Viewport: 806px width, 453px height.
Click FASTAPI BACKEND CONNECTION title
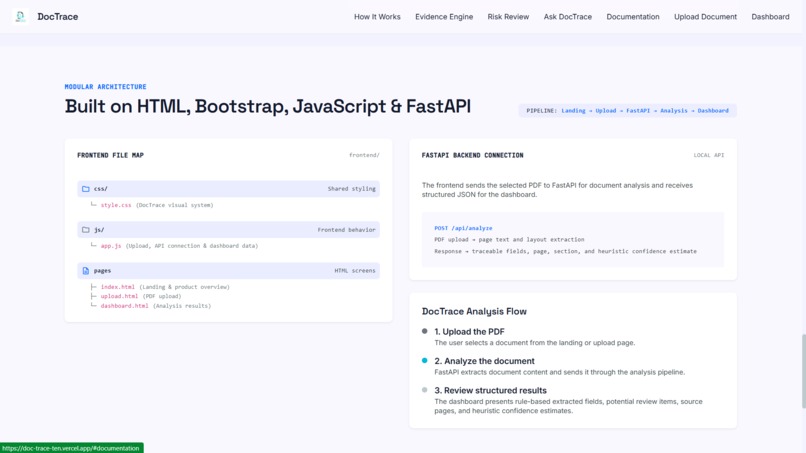[x=472, y=155]
